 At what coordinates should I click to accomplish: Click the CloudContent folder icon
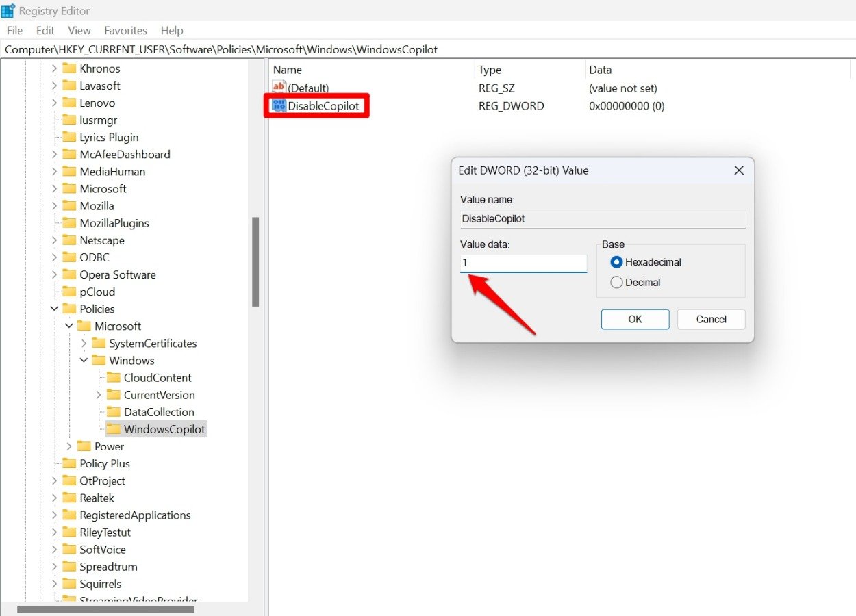coord(113,378)
